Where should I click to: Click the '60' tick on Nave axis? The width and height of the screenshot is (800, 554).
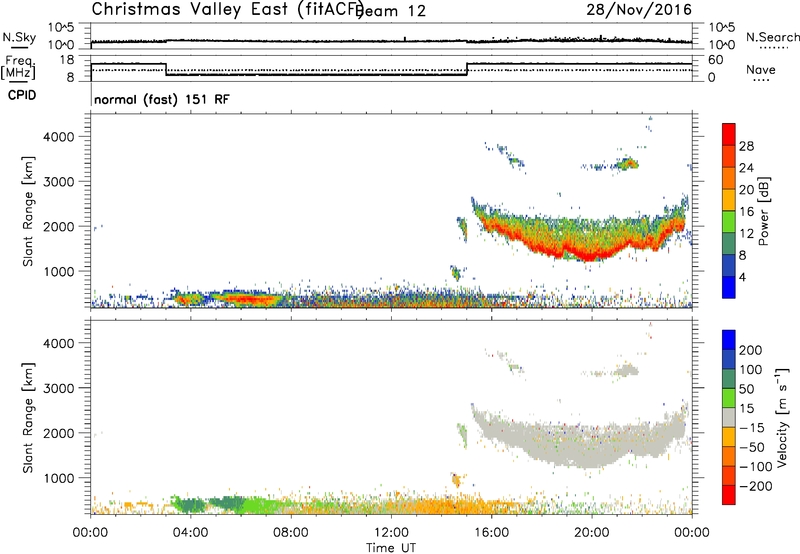(x=716, y=60)
